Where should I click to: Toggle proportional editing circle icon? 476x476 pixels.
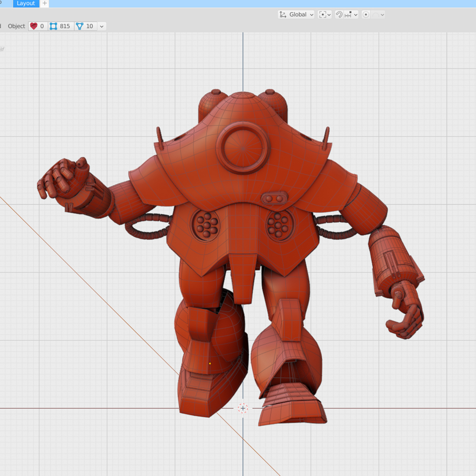click(x=365, y=15)
